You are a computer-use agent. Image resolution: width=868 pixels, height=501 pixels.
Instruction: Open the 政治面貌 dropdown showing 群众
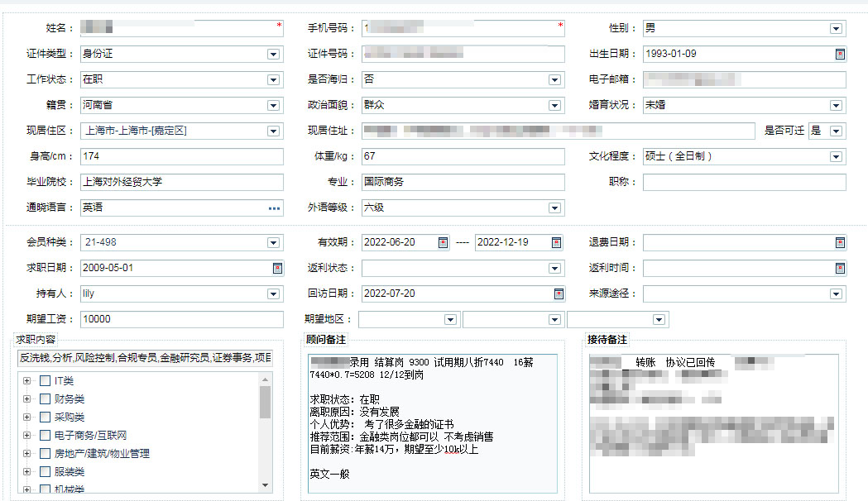pos(554,106)
